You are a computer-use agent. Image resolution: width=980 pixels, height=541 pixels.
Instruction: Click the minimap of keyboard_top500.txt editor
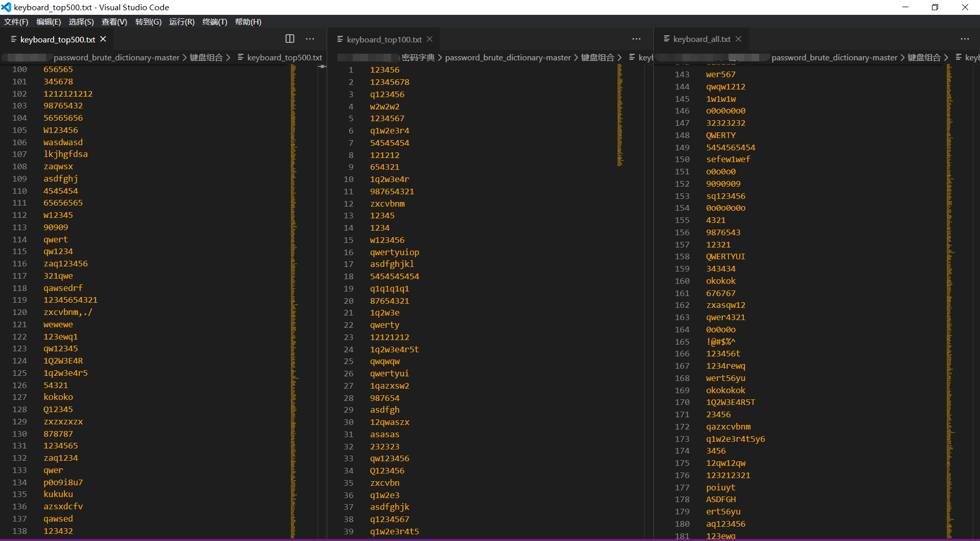[294, 302]
